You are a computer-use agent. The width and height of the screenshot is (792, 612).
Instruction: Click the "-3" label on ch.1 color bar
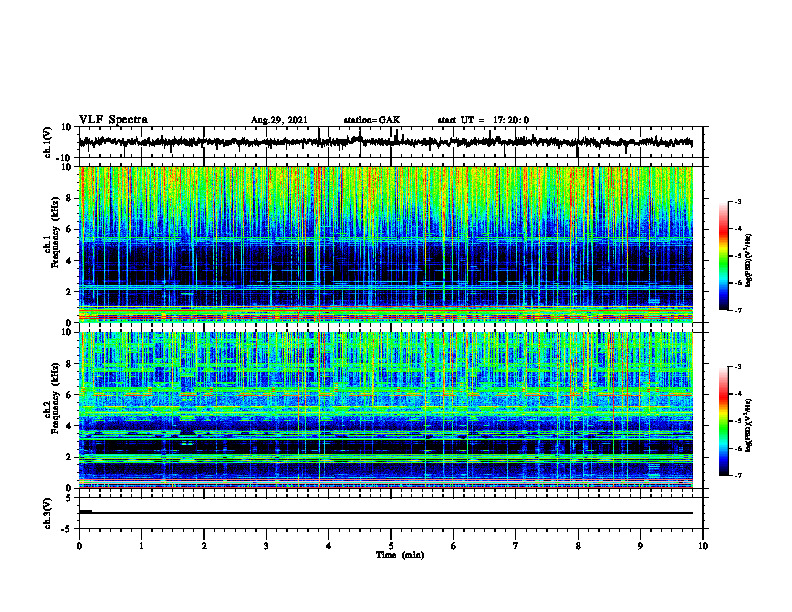point(738,201)
